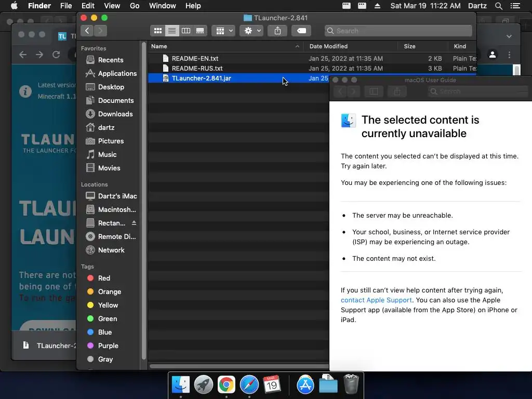
Task: Open the item grouping dropdown
Action: tap(223, 31)
